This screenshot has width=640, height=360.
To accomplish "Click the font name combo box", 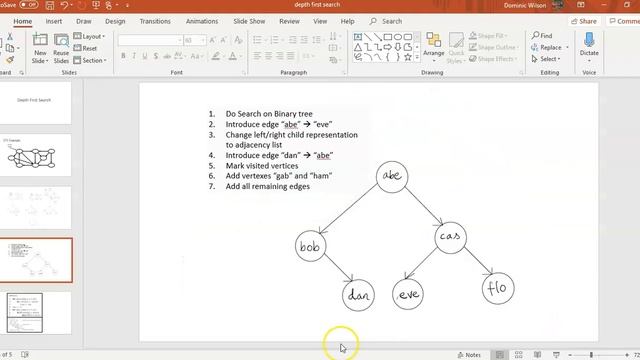I will (x=150, y=40).
